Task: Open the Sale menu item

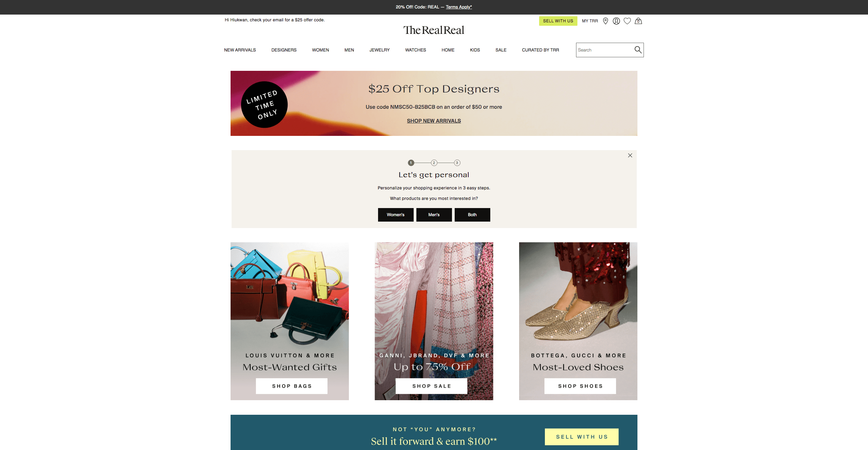Action: click(x=501, y=50)
